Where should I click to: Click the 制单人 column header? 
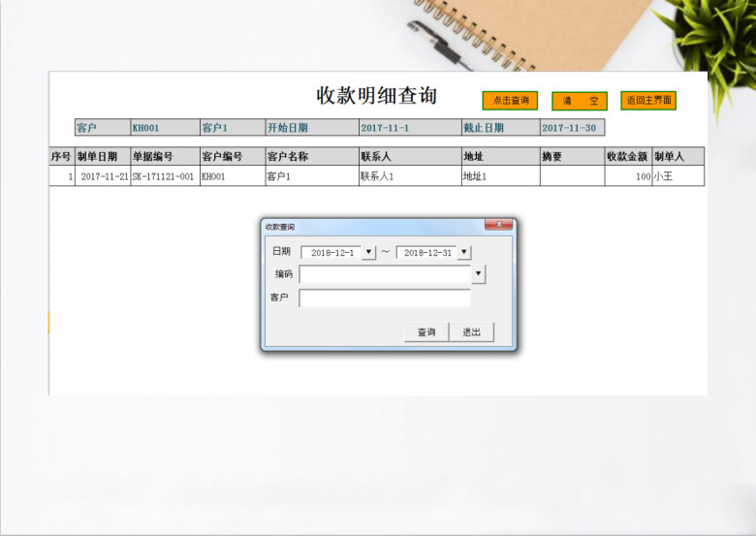677,156
